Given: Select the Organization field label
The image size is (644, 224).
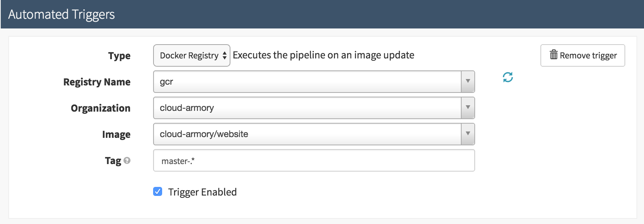Looking at the screenshot, I should click(101, 108).
